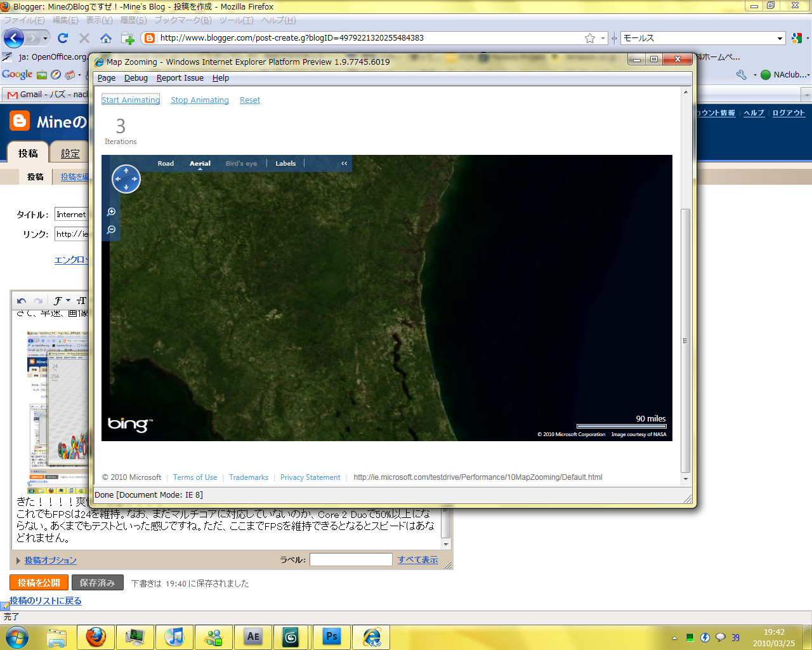The height and width of the screenshot is (650, 812).
Task: Click the Blogger post title input field
Action: click(71, 215)
